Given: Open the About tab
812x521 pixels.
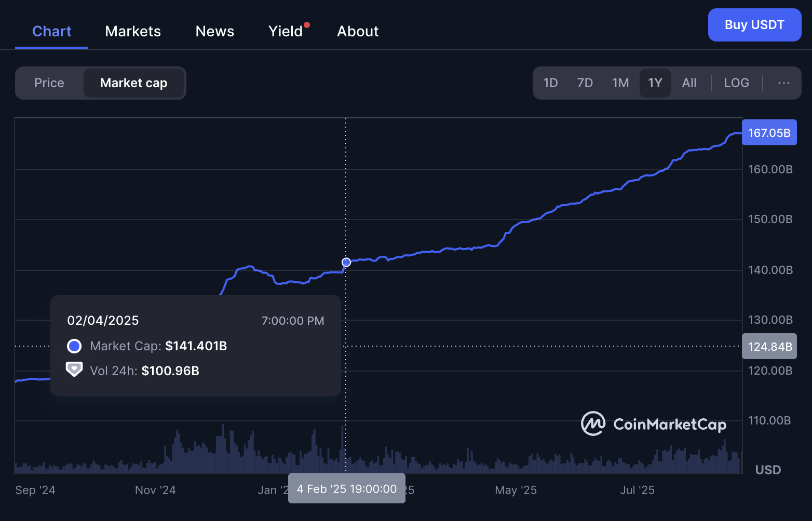Looking at the screenshot, I should pos(358,31).
